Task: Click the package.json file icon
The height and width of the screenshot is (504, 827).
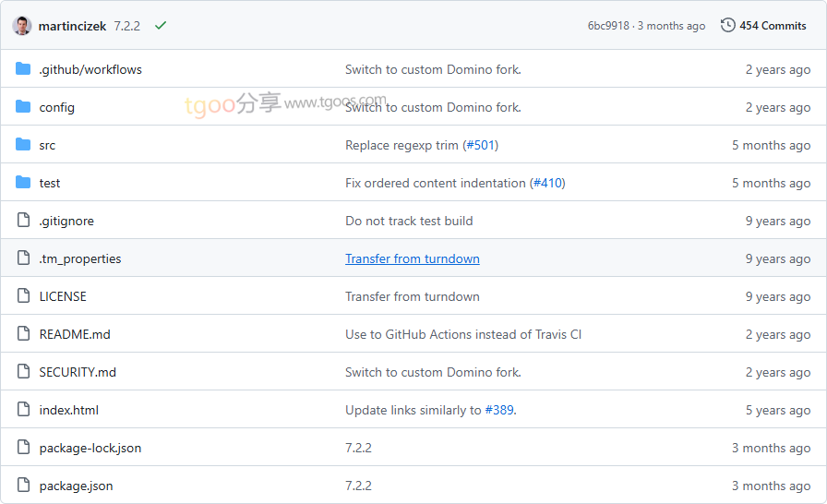Action: 23,486
